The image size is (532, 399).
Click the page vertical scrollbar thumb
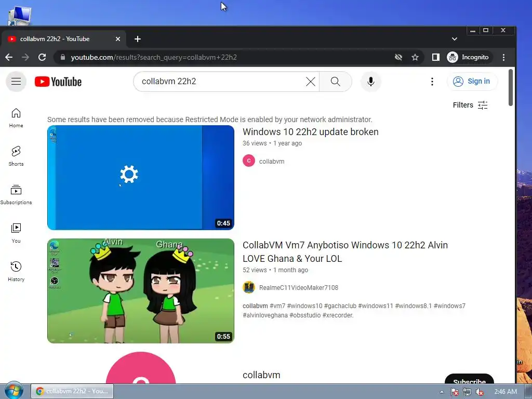pyautogui.click(x=511, y=87)
